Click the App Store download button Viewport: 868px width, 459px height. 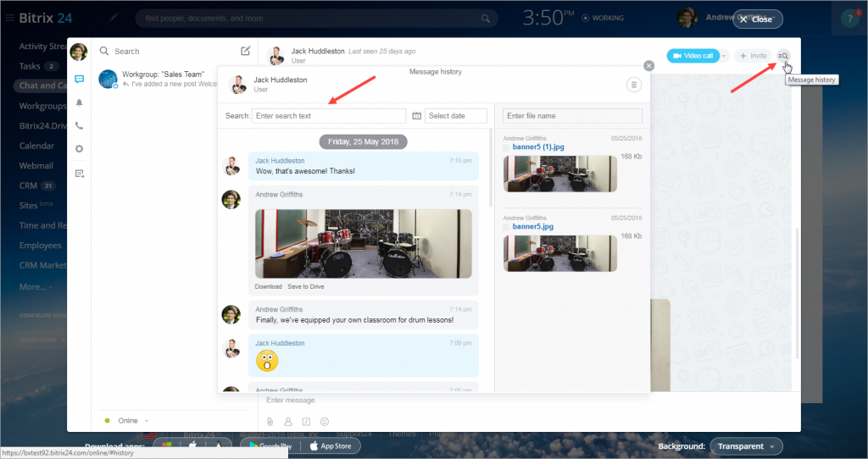click(x=331, y=445)
